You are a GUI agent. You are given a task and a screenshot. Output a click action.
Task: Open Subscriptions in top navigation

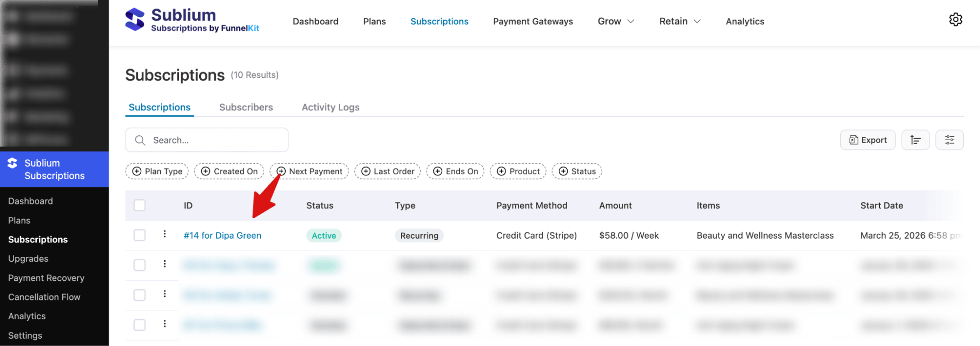pyautogui.click(x=439, y=21)
